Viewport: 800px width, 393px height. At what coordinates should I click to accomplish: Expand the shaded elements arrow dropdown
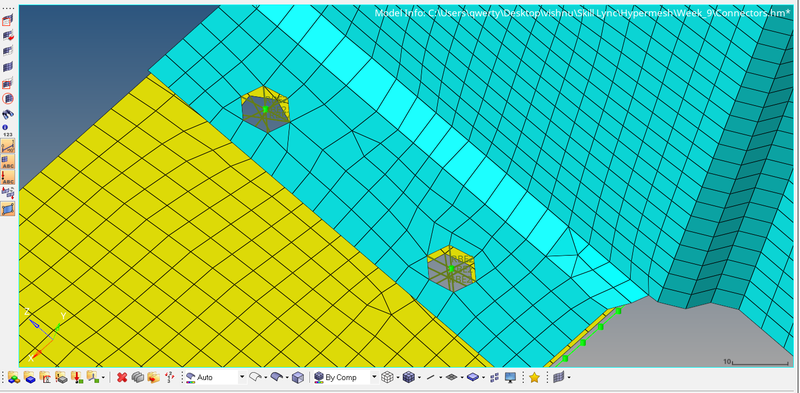click(x=419, y=378)
